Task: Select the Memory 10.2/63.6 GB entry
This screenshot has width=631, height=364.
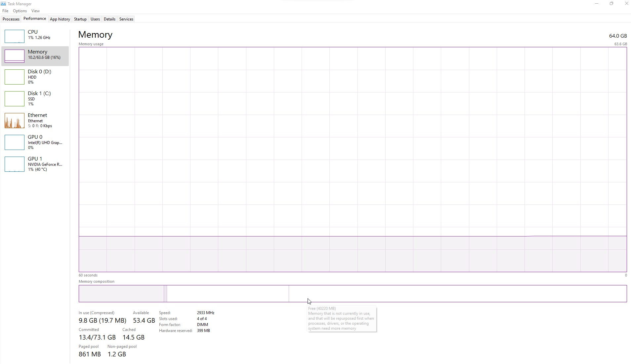Action: [35, 56]
